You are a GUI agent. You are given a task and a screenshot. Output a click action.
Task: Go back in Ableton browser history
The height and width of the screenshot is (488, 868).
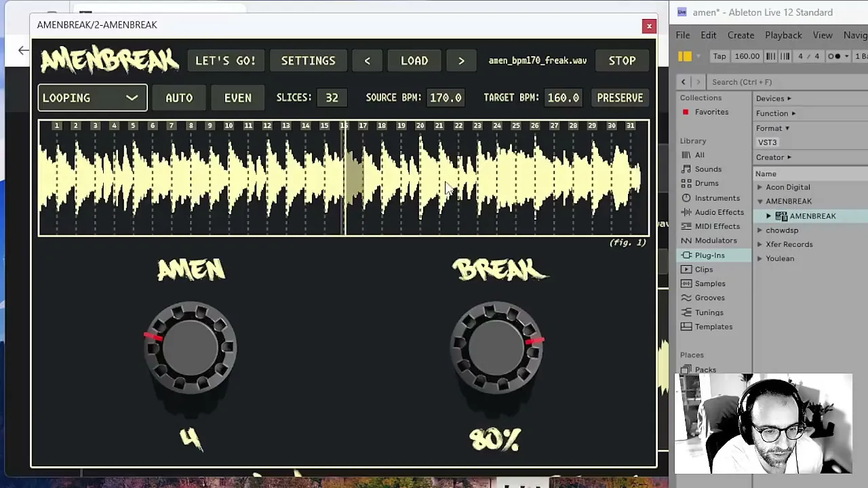[x=684, y=82]
